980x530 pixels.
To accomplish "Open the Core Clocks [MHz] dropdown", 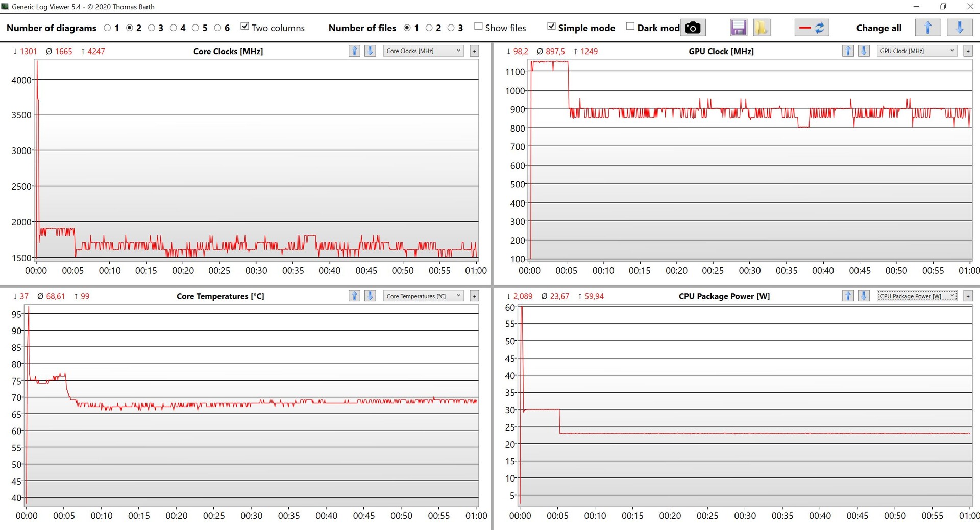I will (x=423, y=51).
